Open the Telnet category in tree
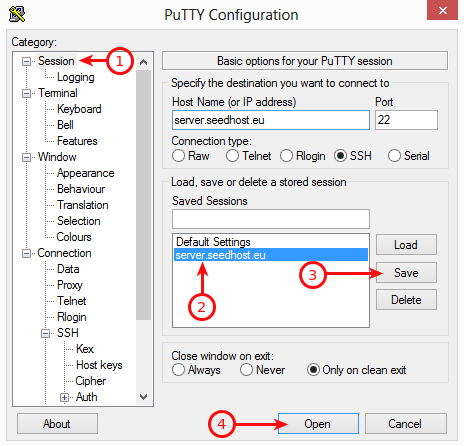The height and width of the screenshot is (446, 464). pos(72,301)
